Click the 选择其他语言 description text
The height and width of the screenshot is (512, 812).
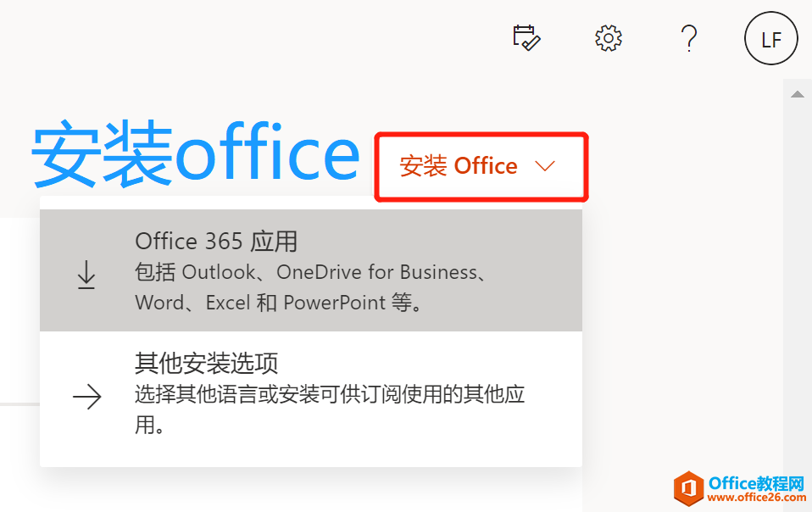click(336, 395)
